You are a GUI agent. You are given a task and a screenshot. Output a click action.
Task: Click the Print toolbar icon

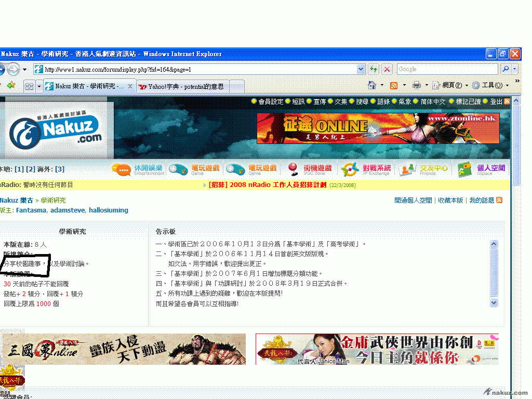coord(417,85)
